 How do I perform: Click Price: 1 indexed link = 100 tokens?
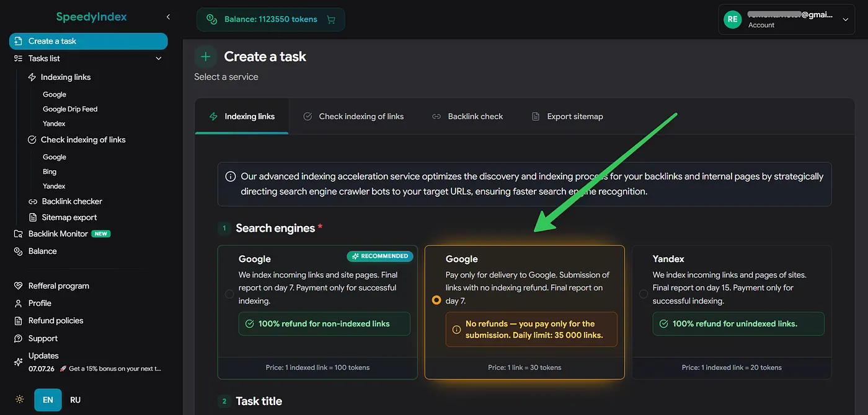point(317,367)
